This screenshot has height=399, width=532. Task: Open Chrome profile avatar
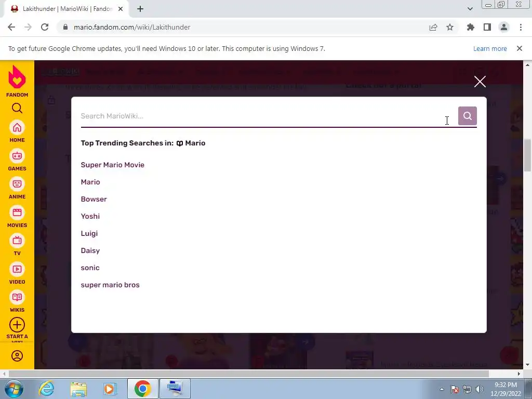click(x=504, y=27)
